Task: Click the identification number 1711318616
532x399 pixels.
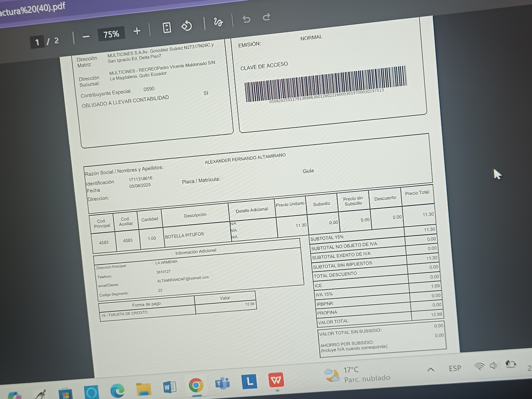Action: pyautogui.click(x=141, y=179)
